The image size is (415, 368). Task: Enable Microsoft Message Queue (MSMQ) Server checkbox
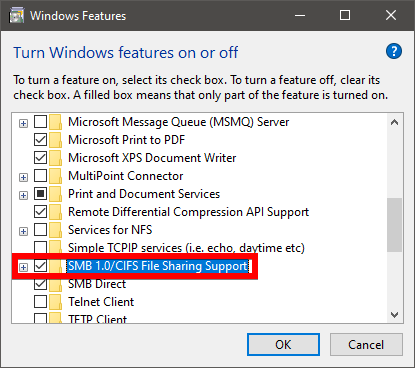[40, 122]
